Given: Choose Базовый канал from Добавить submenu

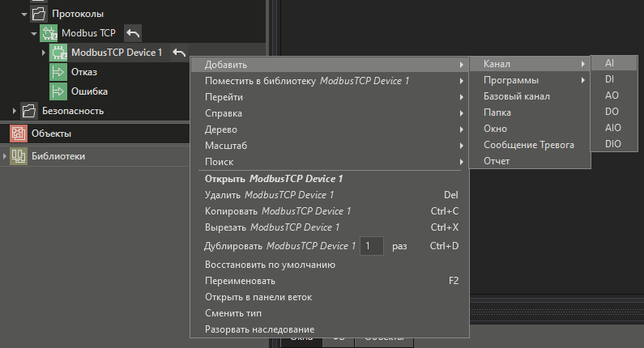Looking at the screenshot, I should point(517,96).
